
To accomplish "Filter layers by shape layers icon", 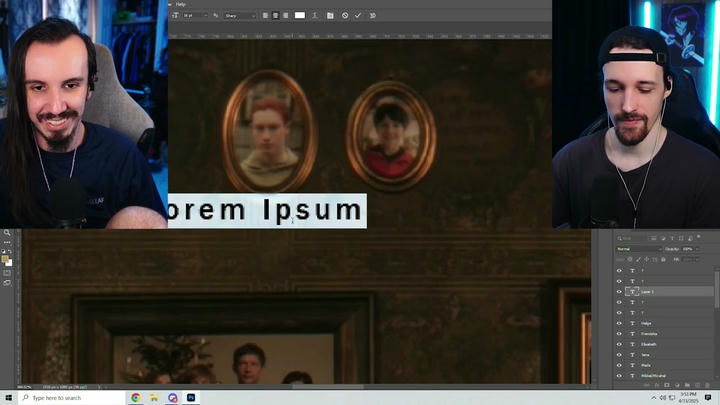I will 681,238.
